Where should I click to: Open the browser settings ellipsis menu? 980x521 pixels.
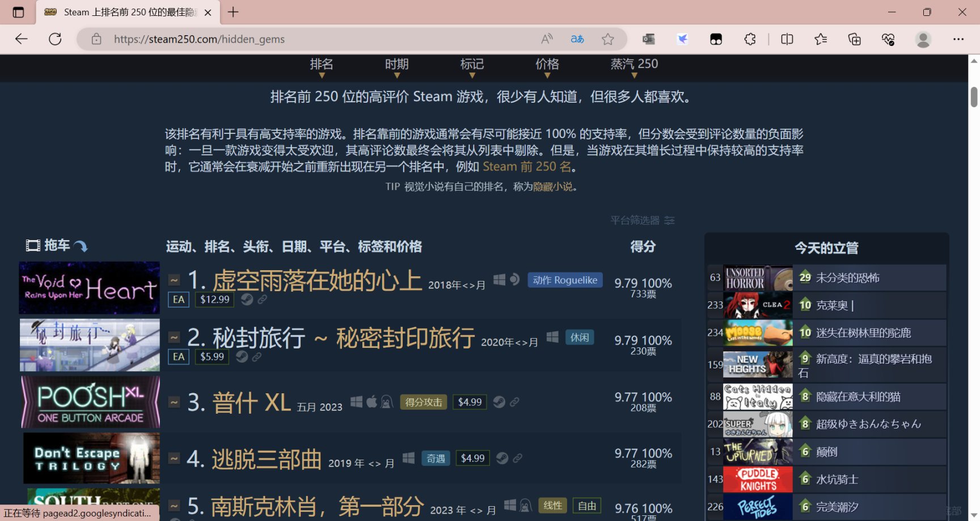point(958,39)
